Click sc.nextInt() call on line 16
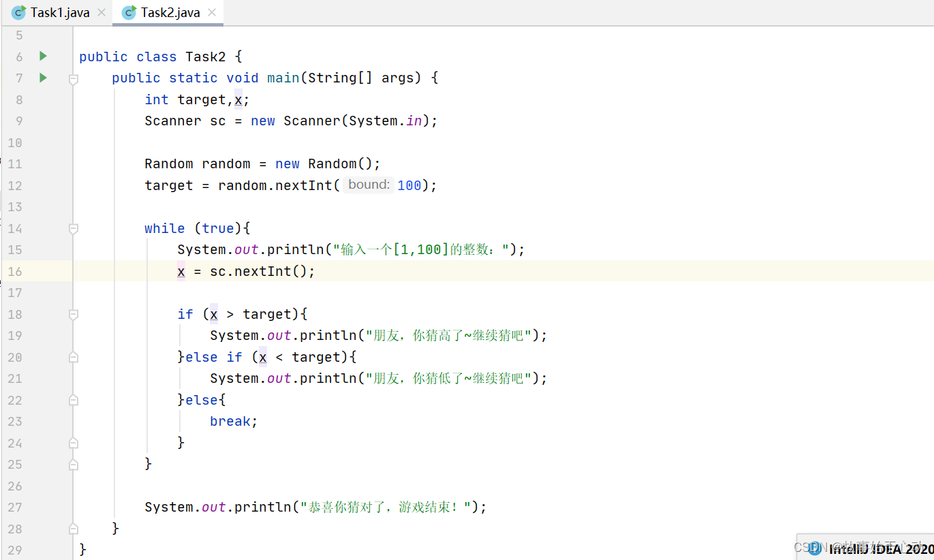 (259, 271)
